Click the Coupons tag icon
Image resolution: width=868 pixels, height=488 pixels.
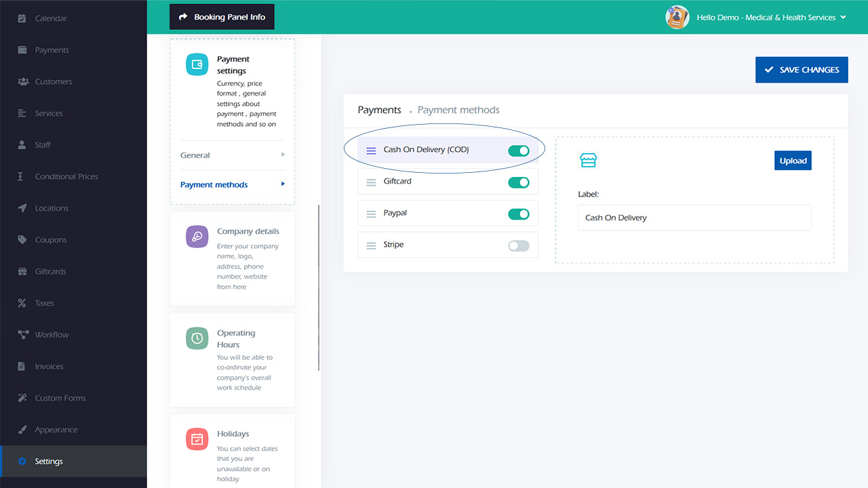pos(22,240)
